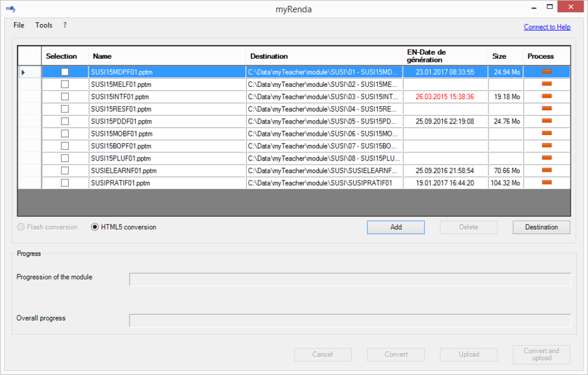Screen dimensions: 588x375
Task: Select the HTML5 conversion radio button
Action: pos(96,227)
